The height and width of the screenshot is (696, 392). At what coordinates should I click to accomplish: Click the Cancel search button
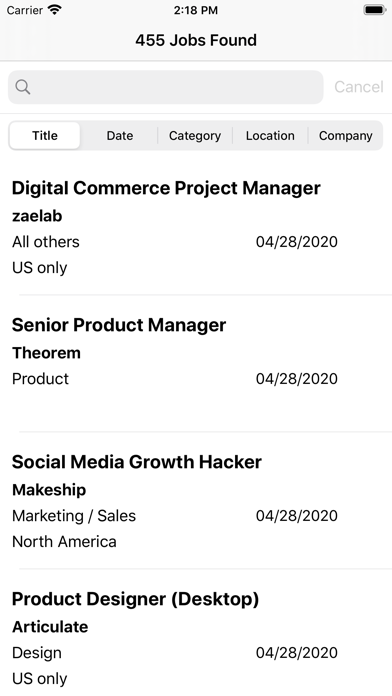[x=359, y=87]
